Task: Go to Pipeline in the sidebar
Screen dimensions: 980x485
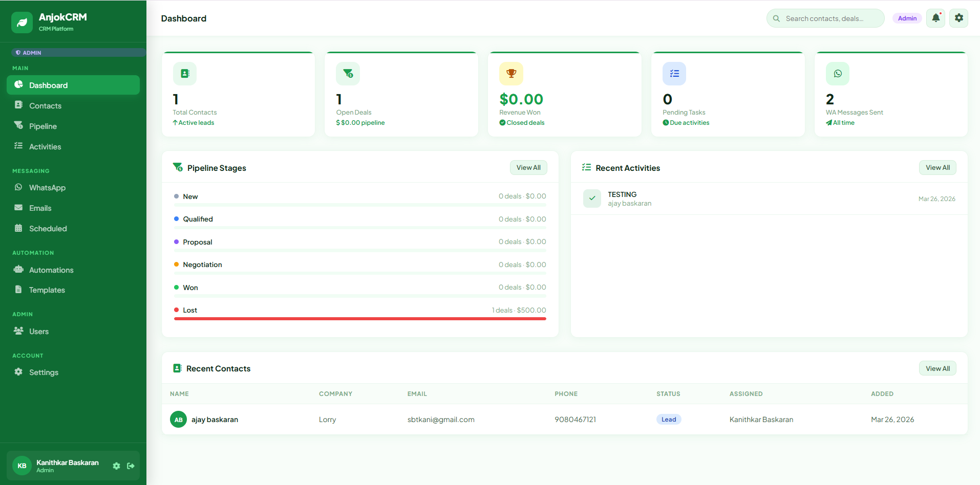Action: [43, 126]
